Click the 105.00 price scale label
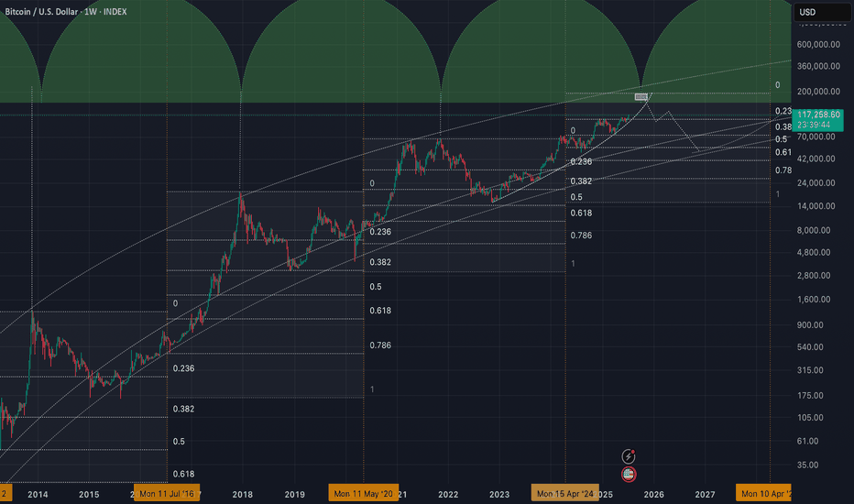 (x=810, y=418)
